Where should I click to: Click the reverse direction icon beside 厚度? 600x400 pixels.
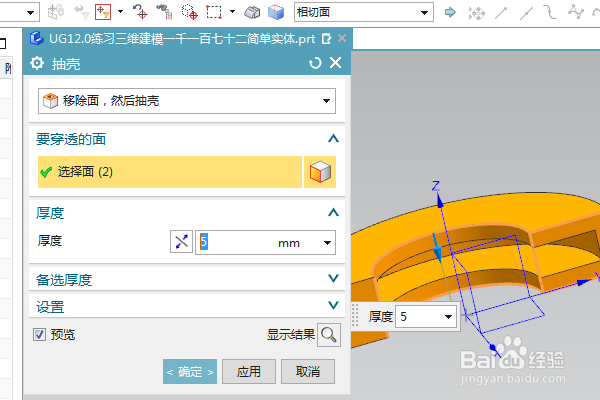coord(181,242)
